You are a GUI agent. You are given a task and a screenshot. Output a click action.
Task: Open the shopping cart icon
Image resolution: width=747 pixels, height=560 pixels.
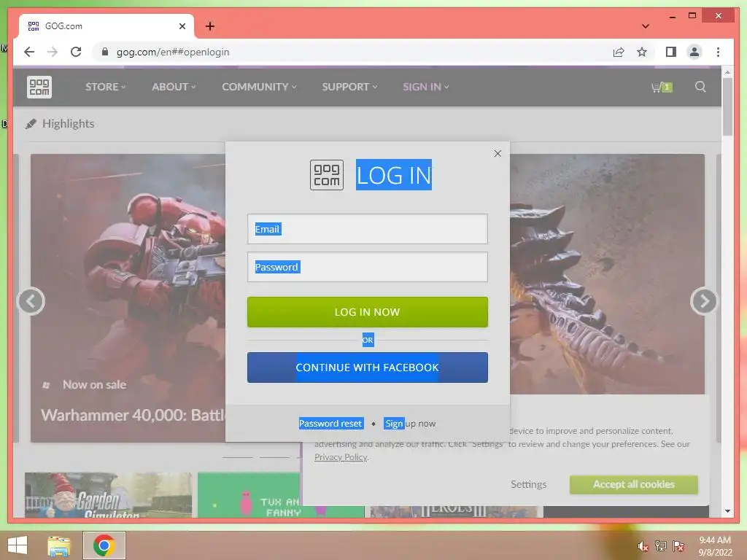661,87
